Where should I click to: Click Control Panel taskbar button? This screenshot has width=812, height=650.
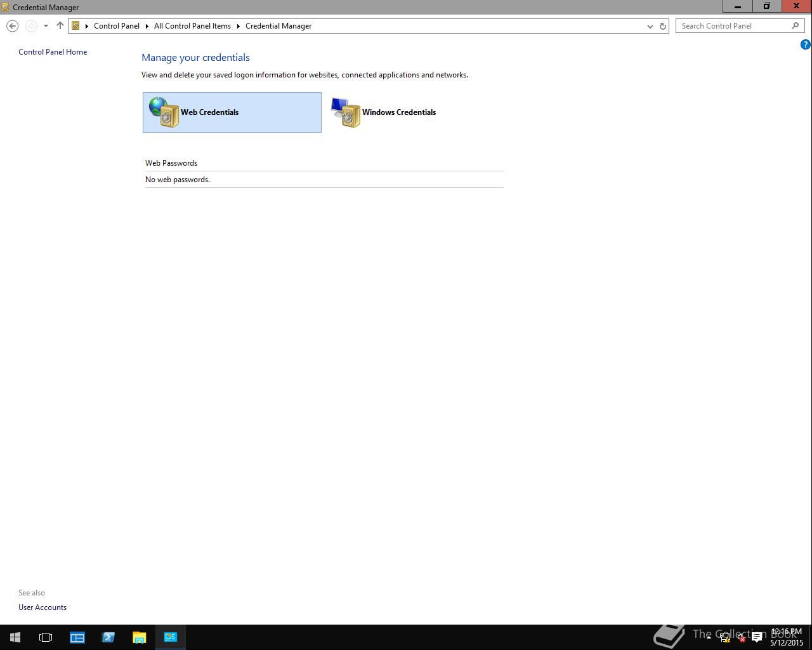(171, 637)
